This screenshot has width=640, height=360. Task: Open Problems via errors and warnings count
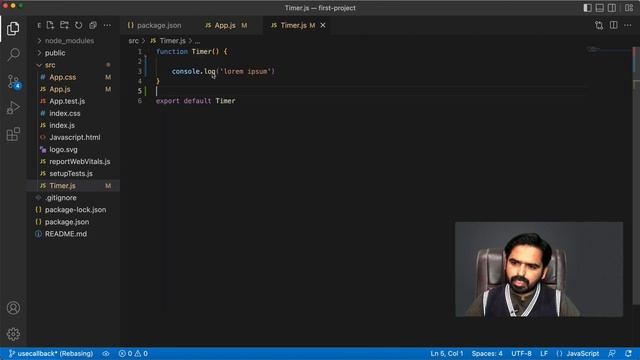133,353
